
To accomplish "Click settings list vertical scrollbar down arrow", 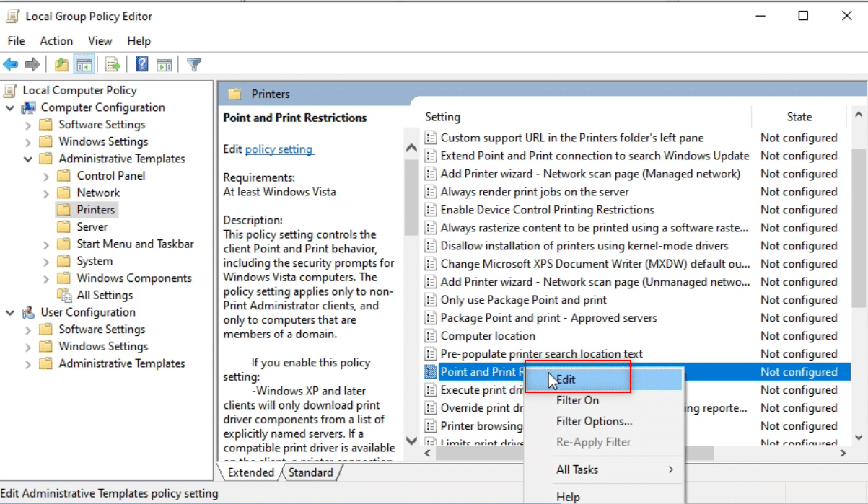I will point(859,437).
